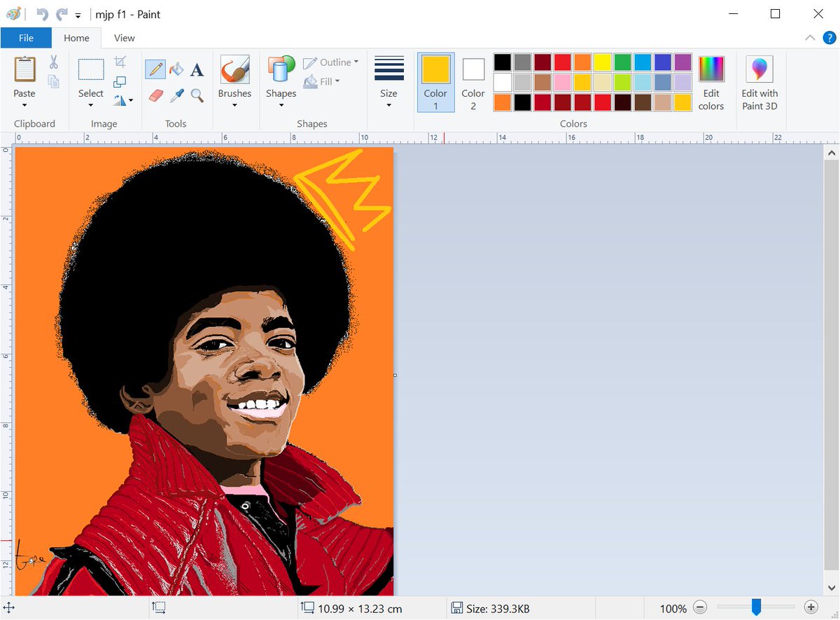Image resolution: width=840 pixels, height=620 pixels.
Task: Click the Paste clipboard icon
Action: (24, 69)
